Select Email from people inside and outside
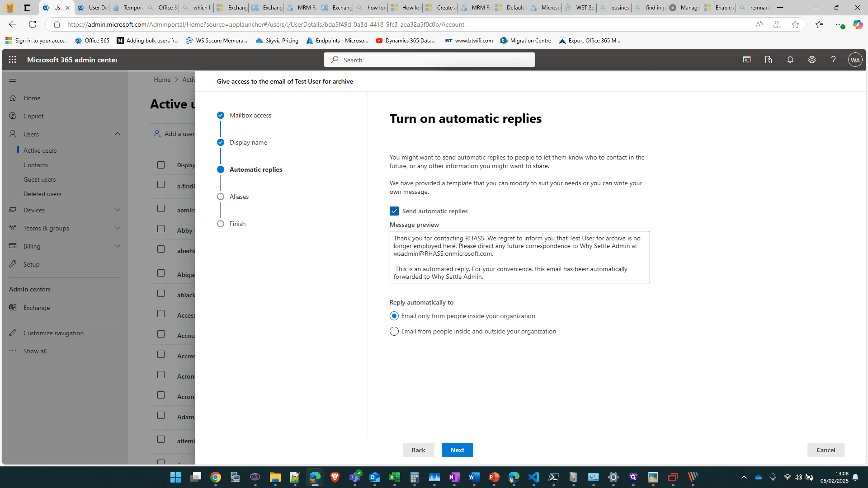 point(394,331)
